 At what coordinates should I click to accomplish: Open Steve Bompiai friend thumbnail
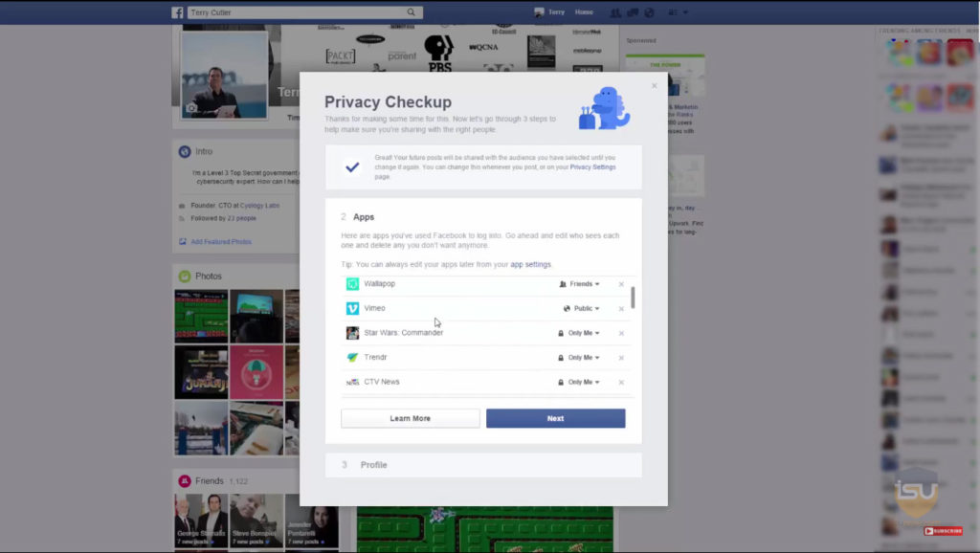(x=256, y=520)
